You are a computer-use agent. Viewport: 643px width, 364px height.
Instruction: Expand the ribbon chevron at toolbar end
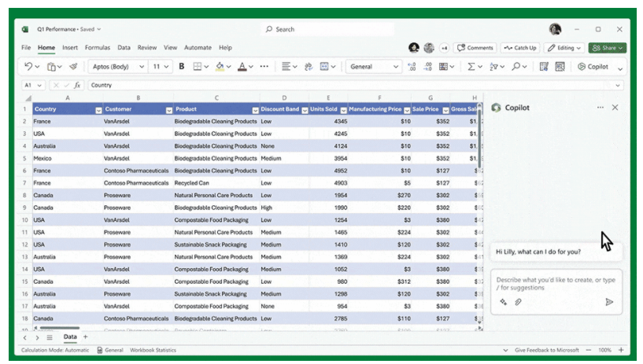[620, 68]
